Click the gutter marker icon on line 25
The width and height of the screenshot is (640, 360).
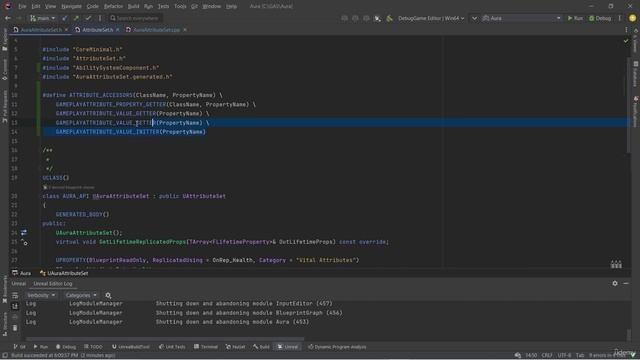[24, 242]
